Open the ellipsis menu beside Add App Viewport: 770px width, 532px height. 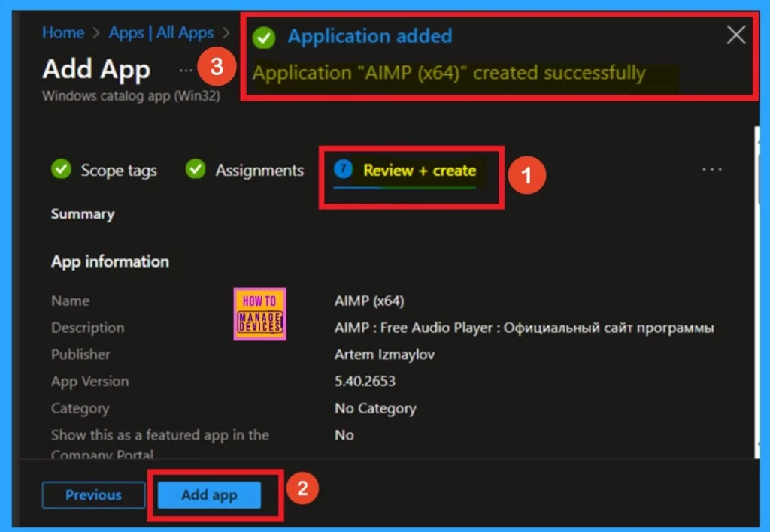click(x=185, y=71)
